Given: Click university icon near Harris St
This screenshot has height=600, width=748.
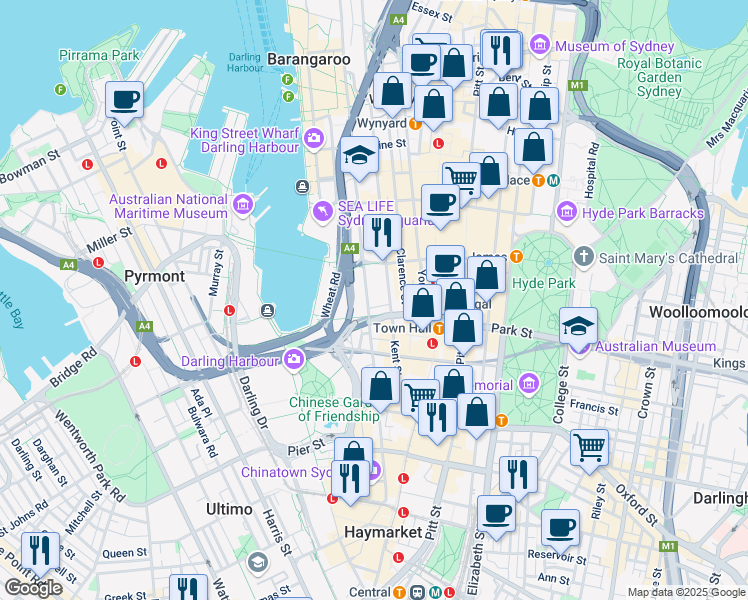Looking at the screenshot, I should coord(258,563).
